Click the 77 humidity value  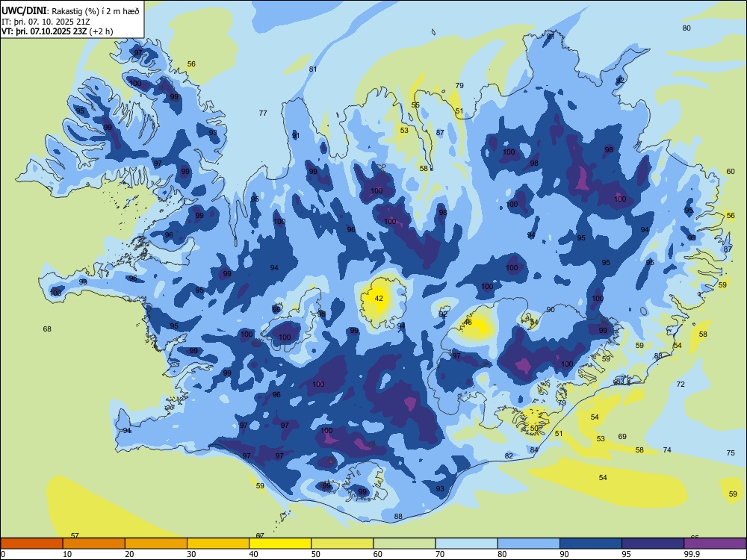click(263, 113)
